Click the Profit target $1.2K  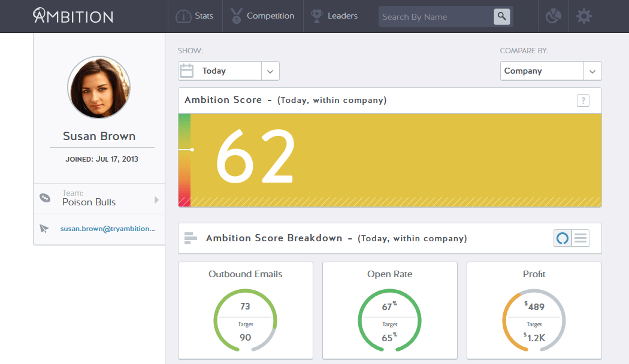(x=534, y=338)
